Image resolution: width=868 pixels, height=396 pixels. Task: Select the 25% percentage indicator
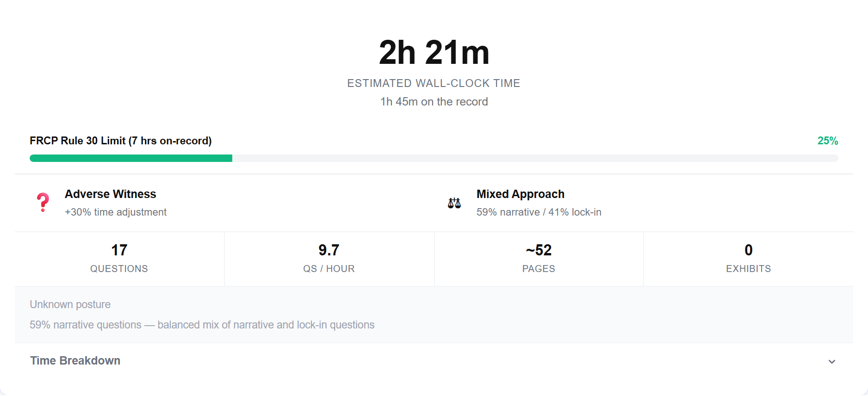tap(827, 141)
